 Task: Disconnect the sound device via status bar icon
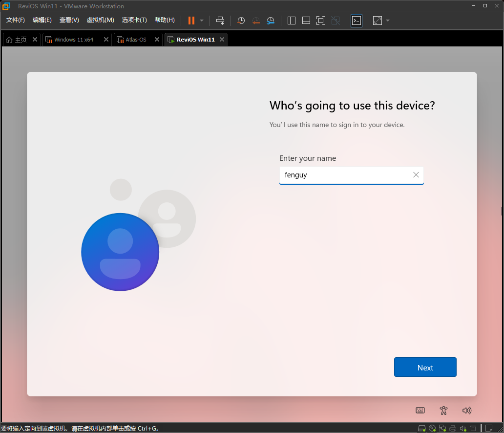point(463,428)
